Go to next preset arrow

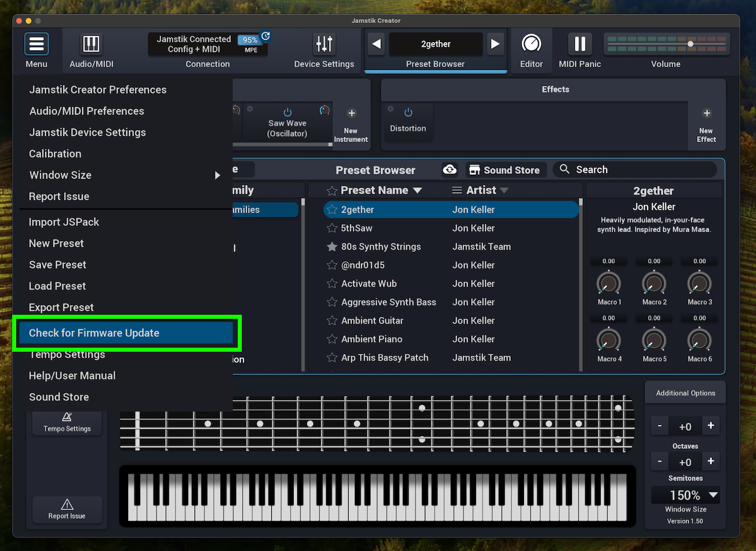pos(495,44)
